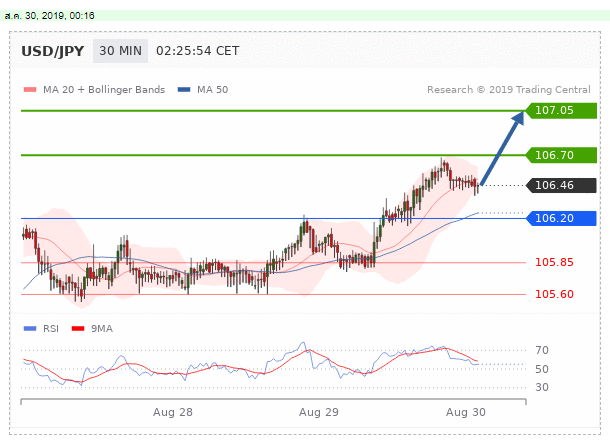The height and width of the screenshot is (443, 610).
Task: Click the MA 50 blue legend swatch
Action: point(184,89)
